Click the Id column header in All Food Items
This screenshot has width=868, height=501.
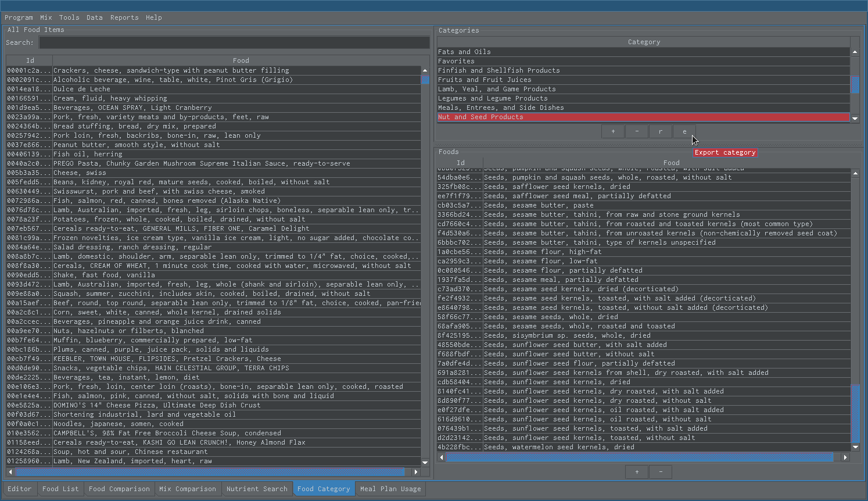coord(30,60)
